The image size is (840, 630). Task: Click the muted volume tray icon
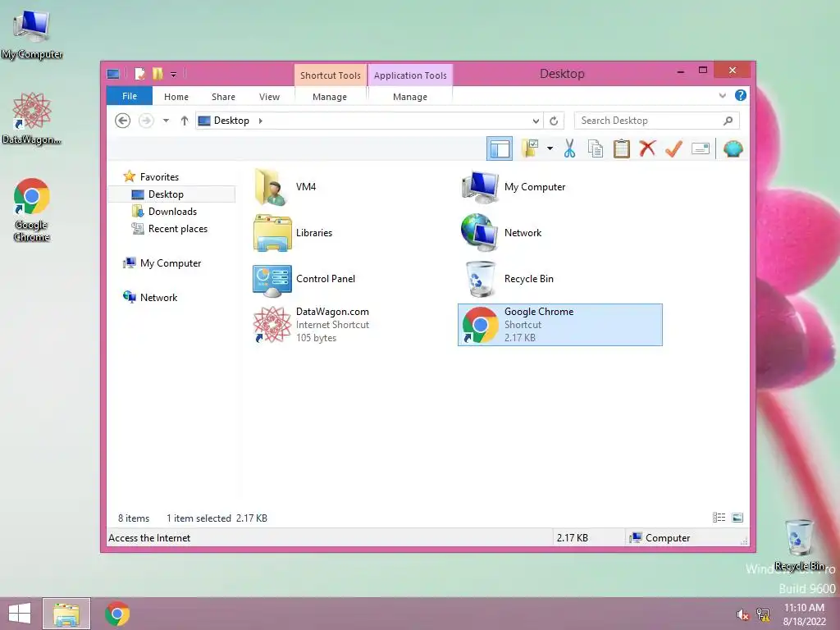[x=742, y=615]
